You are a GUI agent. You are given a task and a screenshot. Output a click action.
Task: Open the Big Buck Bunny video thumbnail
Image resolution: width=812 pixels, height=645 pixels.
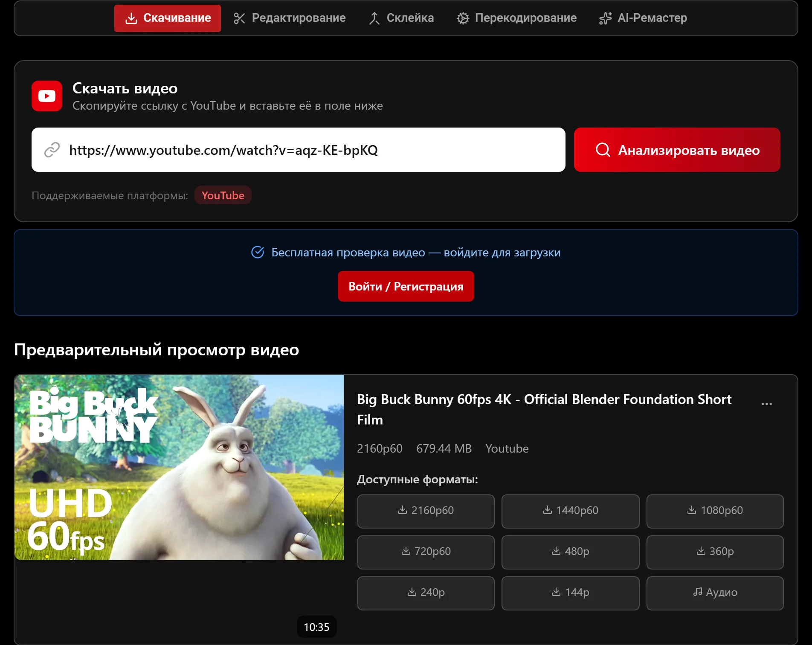tap(179, 468)
